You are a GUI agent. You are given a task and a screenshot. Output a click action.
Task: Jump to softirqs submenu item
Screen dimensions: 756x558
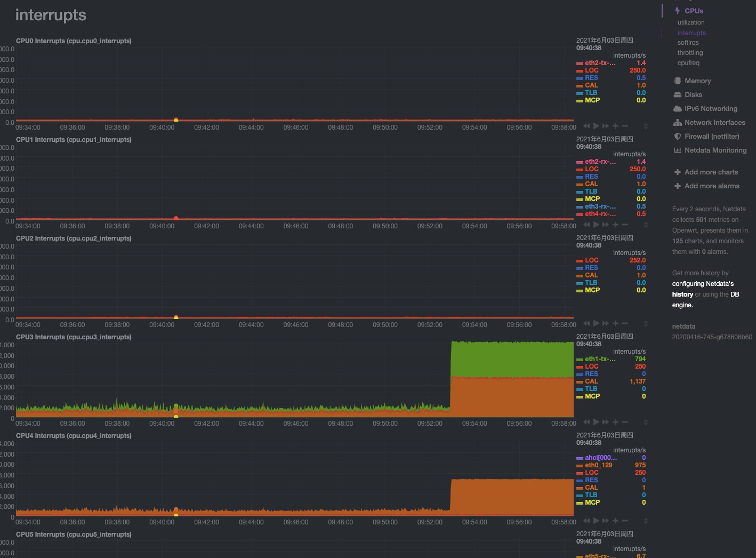(688, 43)
